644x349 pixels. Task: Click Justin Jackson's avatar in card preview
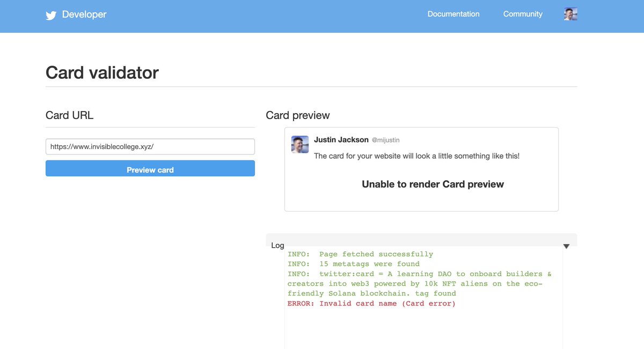(x=300, y=144)
